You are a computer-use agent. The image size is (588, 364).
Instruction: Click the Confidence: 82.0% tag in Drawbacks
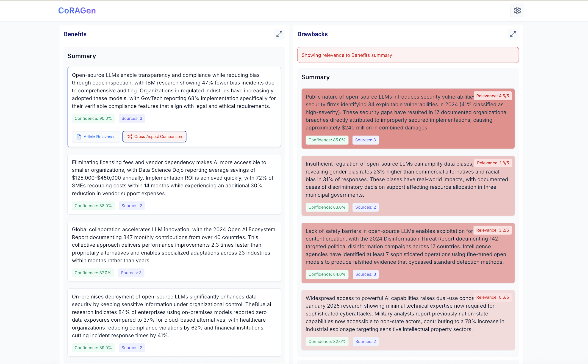pyautogui.click(x=327, y=342)
